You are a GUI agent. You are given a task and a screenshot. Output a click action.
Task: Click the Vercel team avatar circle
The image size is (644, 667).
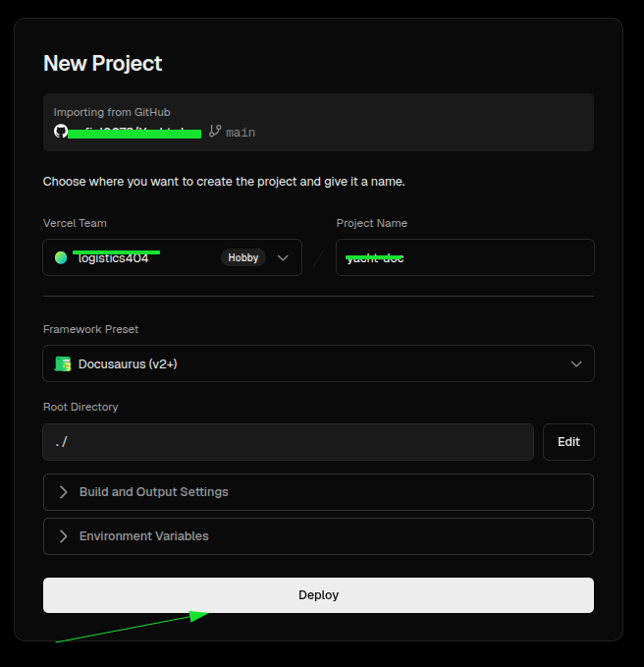tap(61, 257)
